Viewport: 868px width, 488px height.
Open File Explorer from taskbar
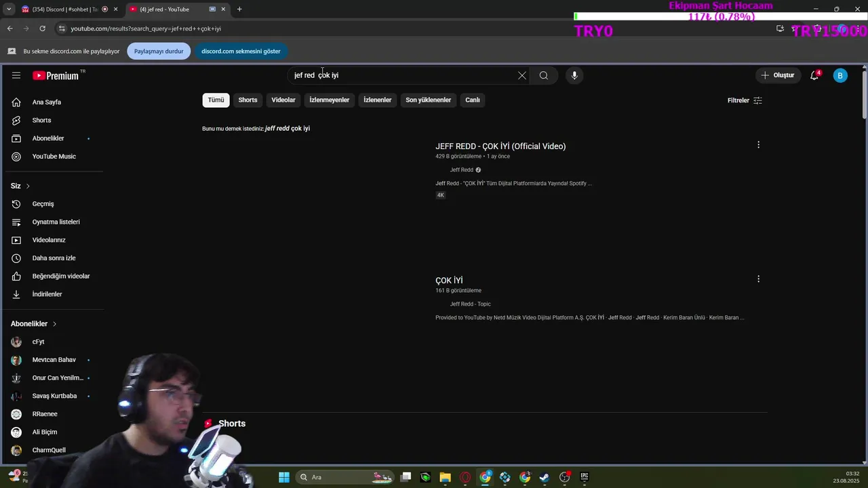point(446,477)
